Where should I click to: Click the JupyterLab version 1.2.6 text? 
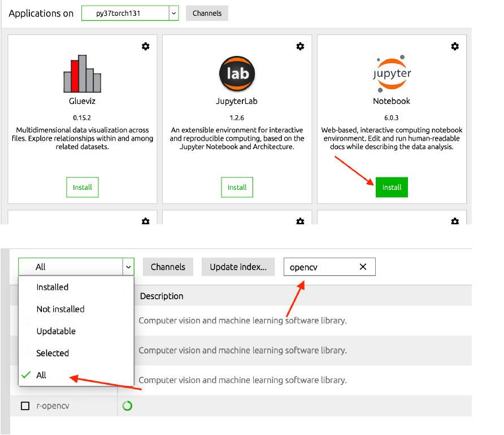click(x=237, y=118)
